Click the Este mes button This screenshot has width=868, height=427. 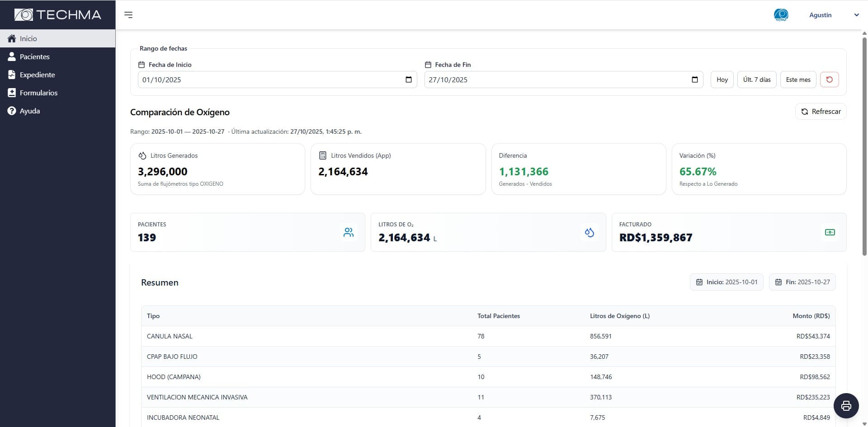click(x=798, y=80)
